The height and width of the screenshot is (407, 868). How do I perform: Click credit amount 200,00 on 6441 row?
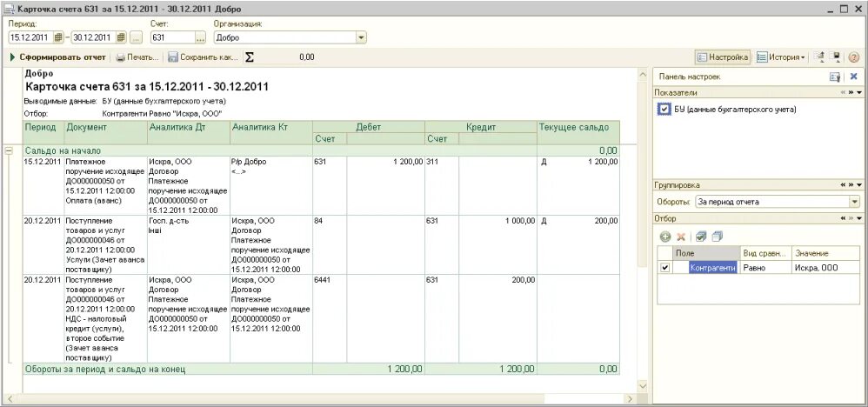coord(497,280)
